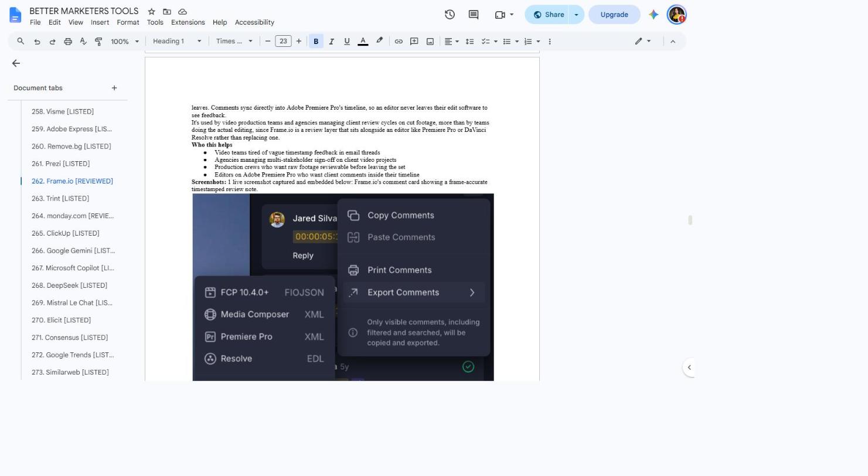
Task: Click the Upgrade button
Action: [x=614, y=15]
